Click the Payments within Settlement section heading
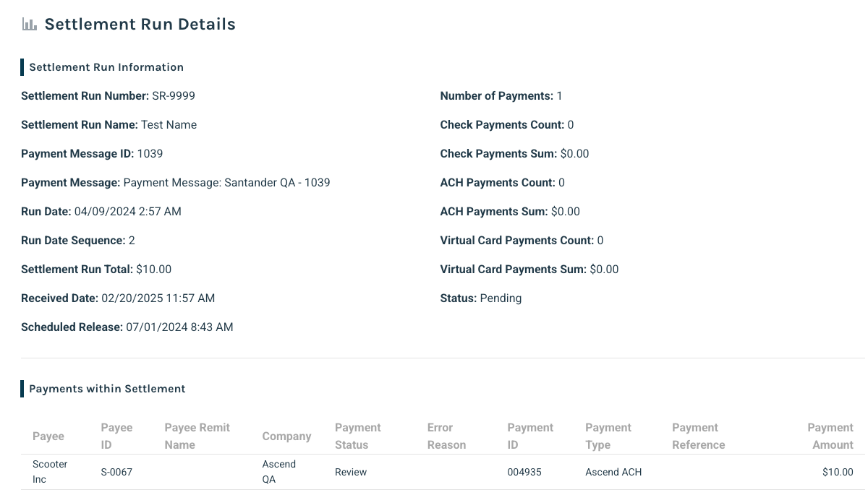The height and width of the screenshot is (495, 868). [107, 389]
